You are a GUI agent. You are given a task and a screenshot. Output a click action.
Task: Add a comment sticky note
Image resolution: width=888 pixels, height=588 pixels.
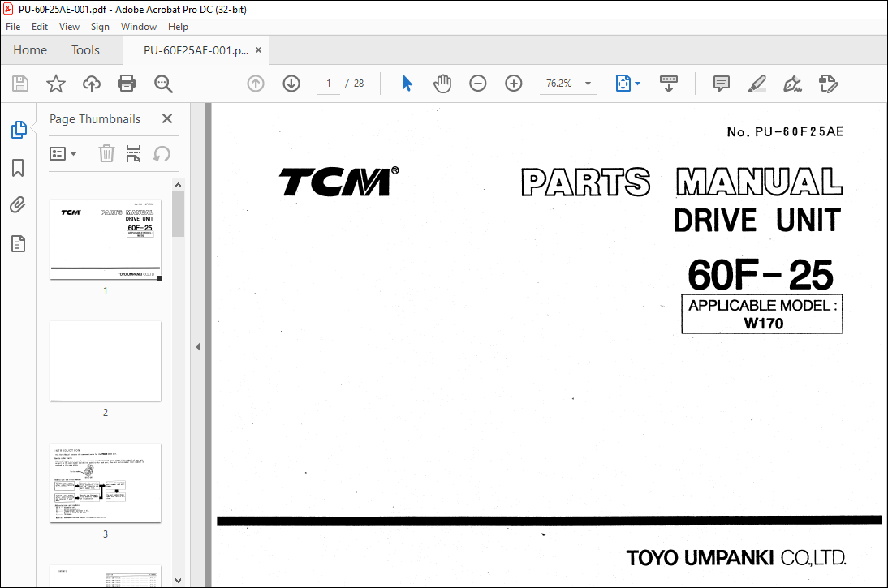[x=721, y=84]
